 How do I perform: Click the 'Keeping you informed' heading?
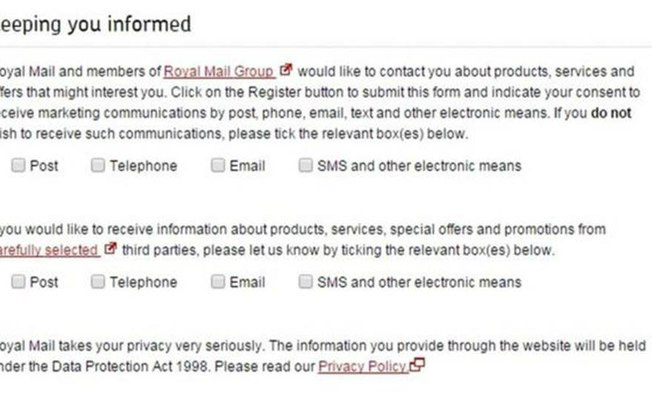coord(95,23)
